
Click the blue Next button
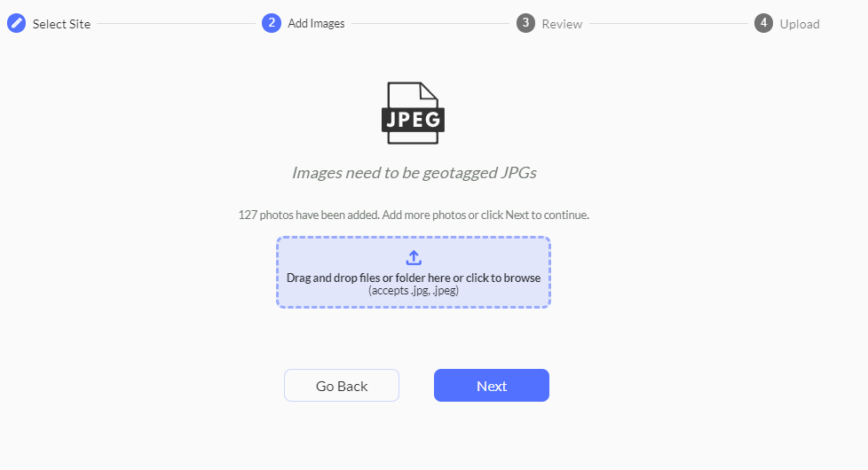(492, 386)
